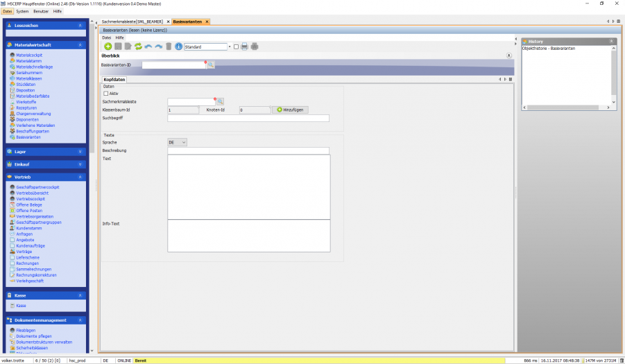Click lookup icon beside Sachmerkmalsleiste field

(220, 101)
